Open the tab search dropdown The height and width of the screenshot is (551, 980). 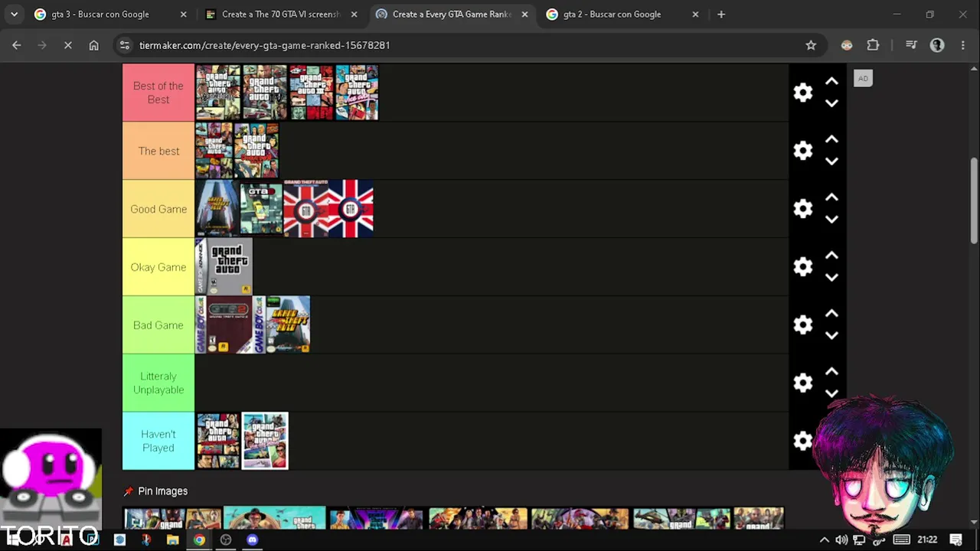tap(14, 15)
